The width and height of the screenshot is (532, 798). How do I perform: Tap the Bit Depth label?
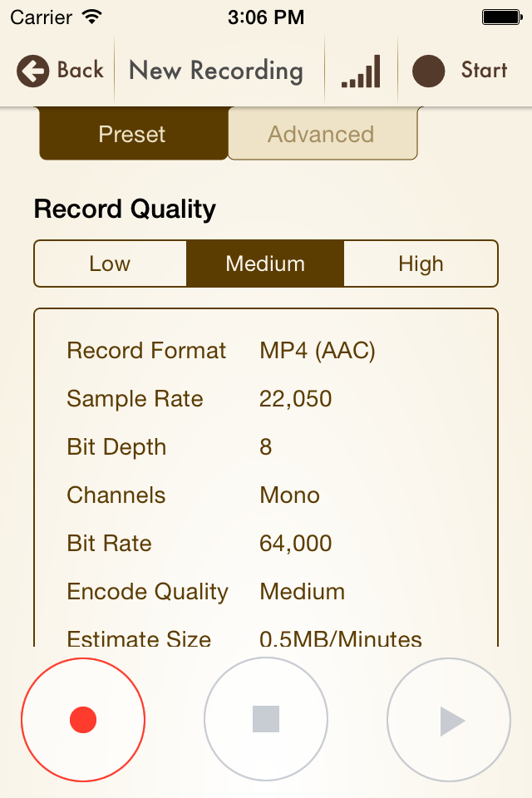tap(116, 447)
